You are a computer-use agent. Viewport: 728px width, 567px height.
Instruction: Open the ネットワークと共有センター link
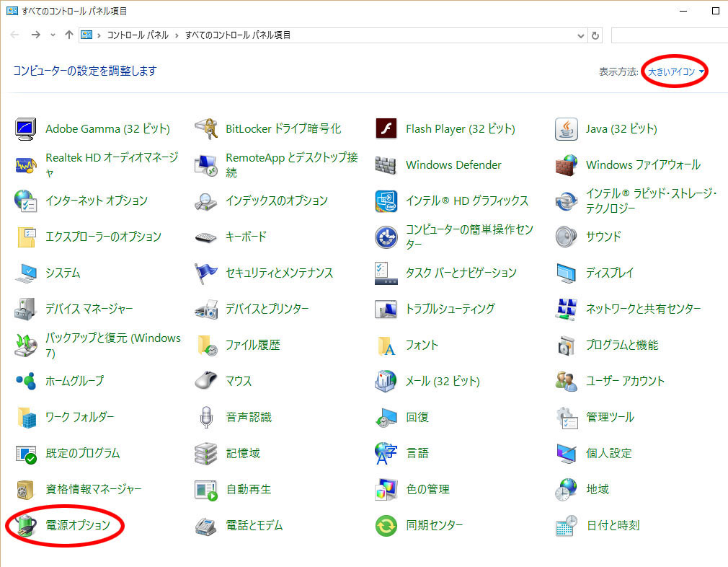pyautogui.click(x=643, y=309)
